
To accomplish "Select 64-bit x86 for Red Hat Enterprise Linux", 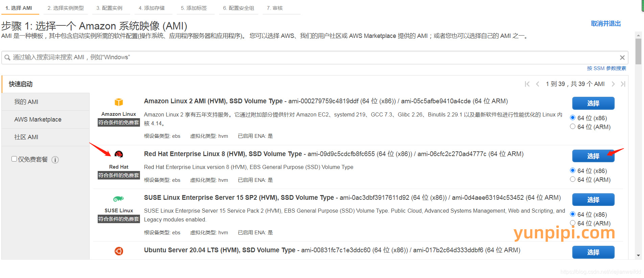I will point(573,170).
